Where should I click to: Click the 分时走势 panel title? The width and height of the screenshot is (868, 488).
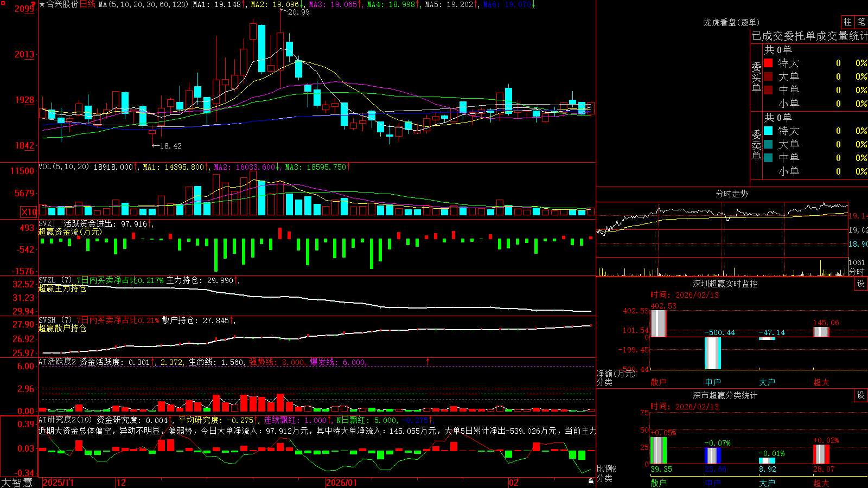731,194
